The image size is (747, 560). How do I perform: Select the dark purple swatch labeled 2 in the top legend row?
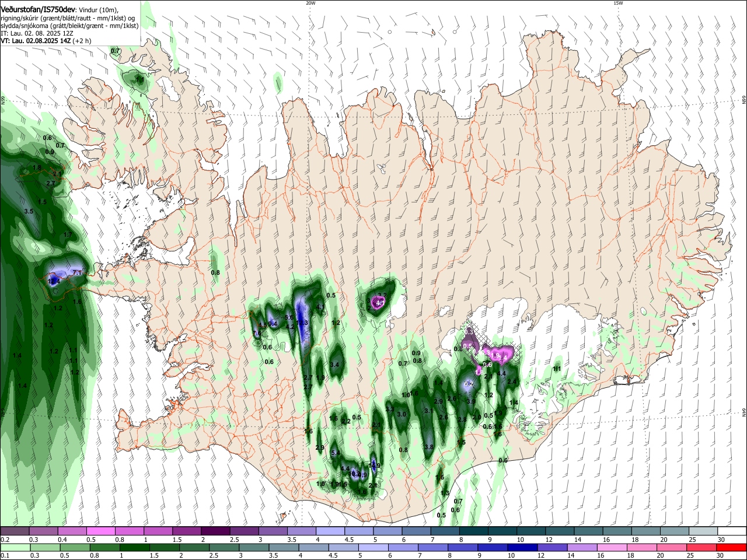(215, 531)
